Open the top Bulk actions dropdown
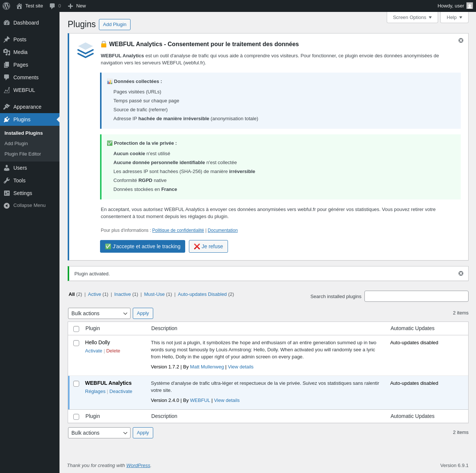Viewport: 476px width, 473px height. click(x=99, y=313)
